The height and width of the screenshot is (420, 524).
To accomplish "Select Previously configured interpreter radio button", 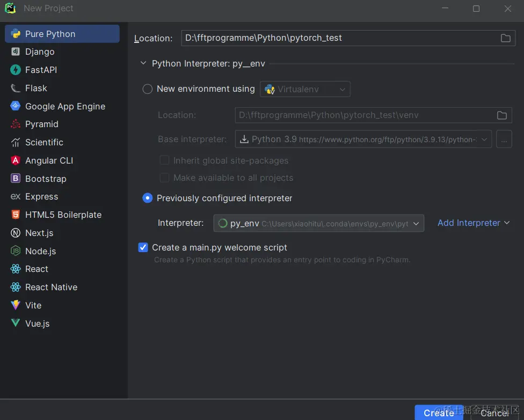I will 147,198.
